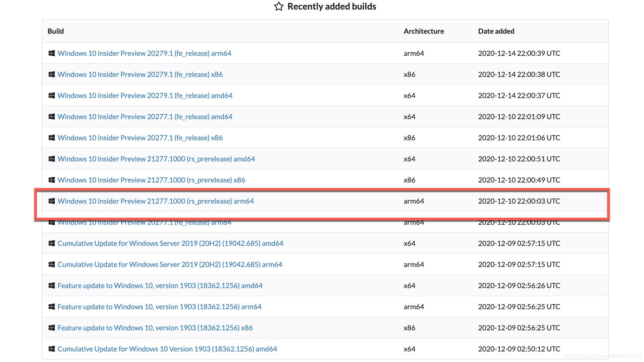Open Cumulative Update Server 2019 19042.685 arm64 link
The width and height of the screenshot is (644, 362).
170,264
